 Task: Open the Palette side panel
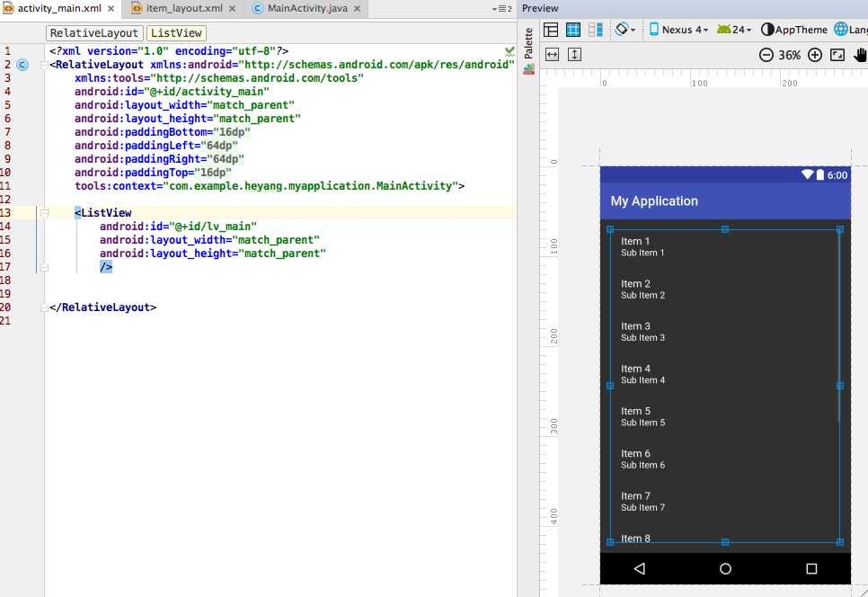528,43
